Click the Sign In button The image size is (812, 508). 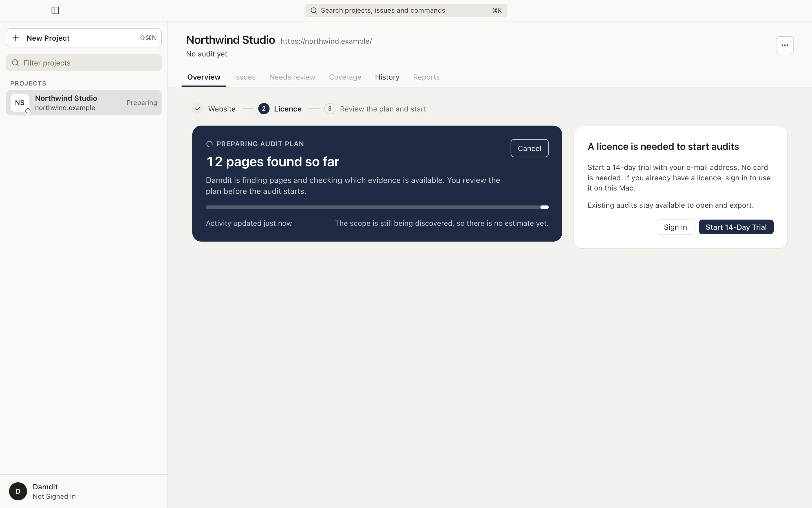coord(675,227)
